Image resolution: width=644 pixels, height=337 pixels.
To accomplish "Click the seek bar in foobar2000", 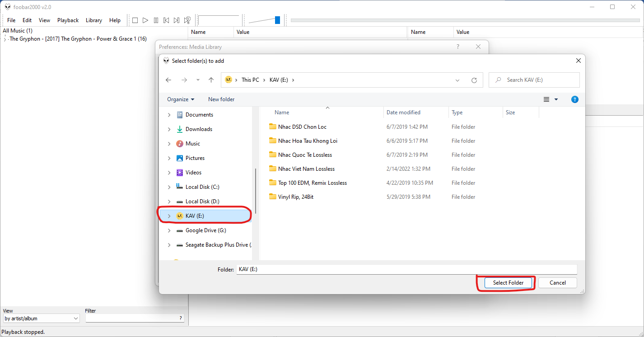I will (x=465, y=20).
